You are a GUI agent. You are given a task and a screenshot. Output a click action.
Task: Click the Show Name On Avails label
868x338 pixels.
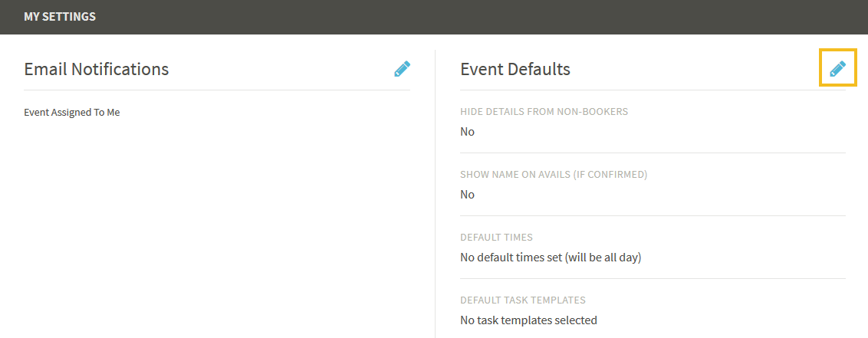pos(554,174)
